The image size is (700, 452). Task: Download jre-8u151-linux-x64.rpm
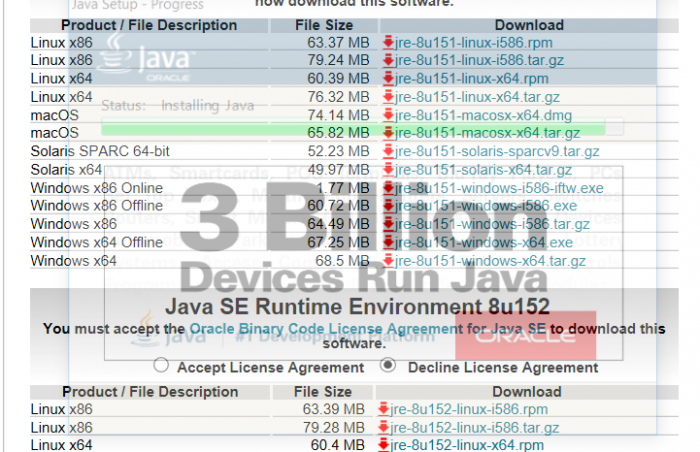(x=471, y=79)
